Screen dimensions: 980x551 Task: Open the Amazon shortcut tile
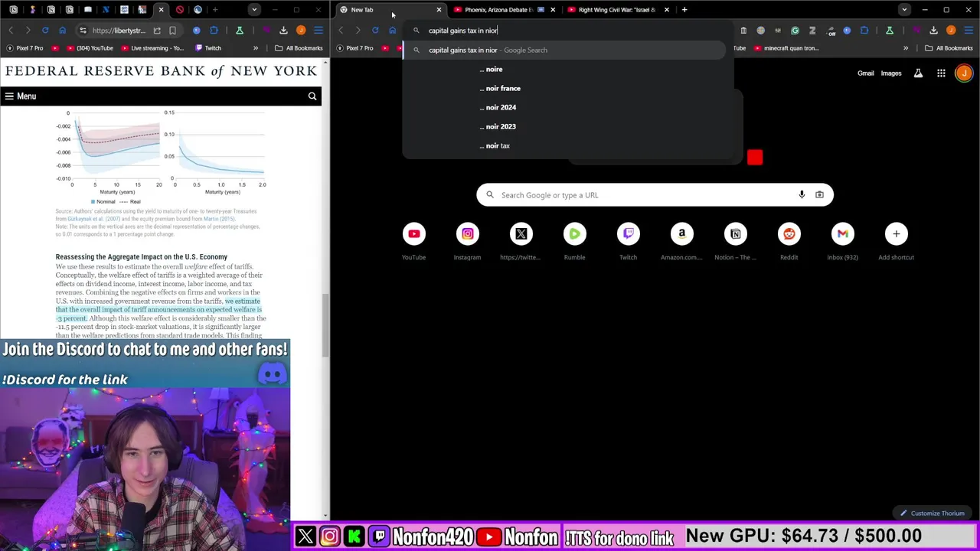point(681,240)
